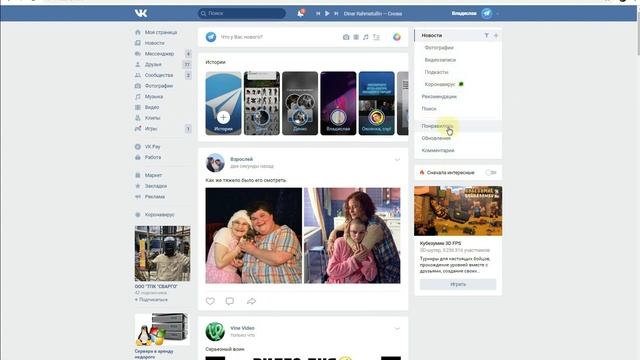Open the colorful circle icon in post box

point(397,37)
